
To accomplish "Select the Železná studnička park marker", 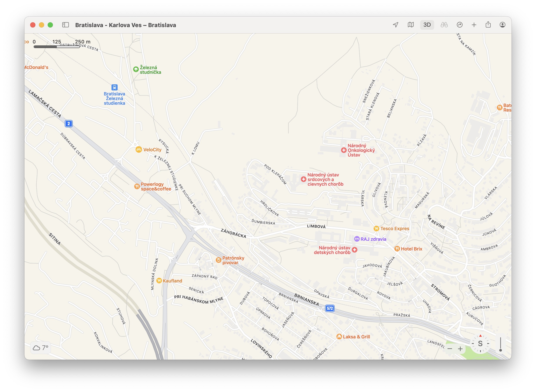I will tap(136, 69).
